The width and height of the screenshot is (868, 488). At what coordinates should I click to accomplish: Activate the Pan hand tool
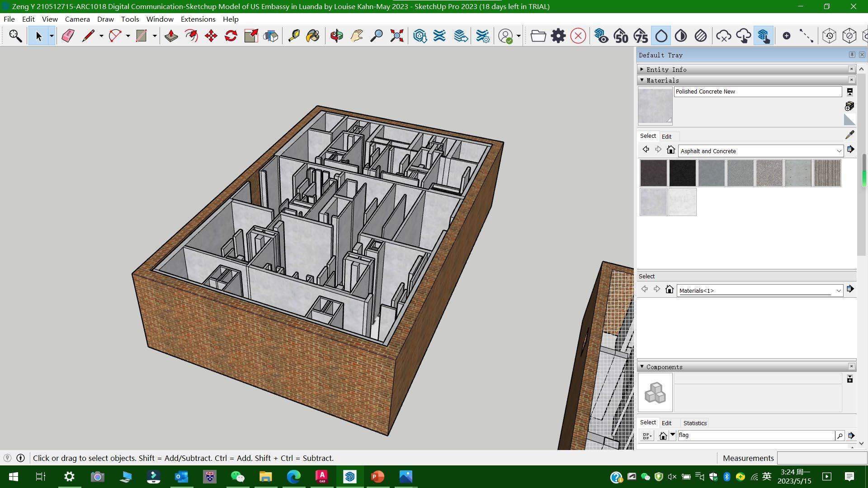pyautogui.click(x=357, y=36)
